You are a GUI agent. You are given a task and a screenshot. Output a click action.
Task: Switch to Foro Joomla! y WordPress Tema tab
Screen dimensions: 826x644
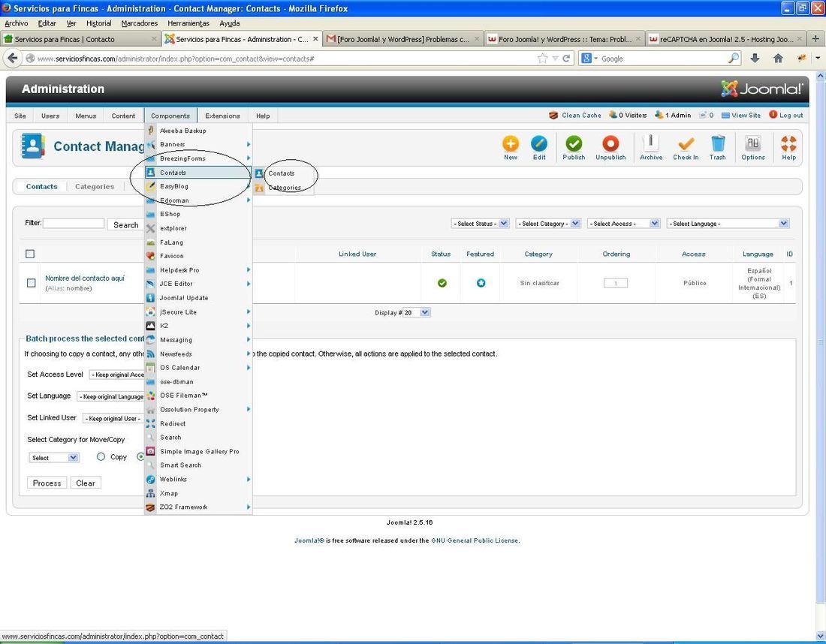pyautogui.click(x=564, y=39)
